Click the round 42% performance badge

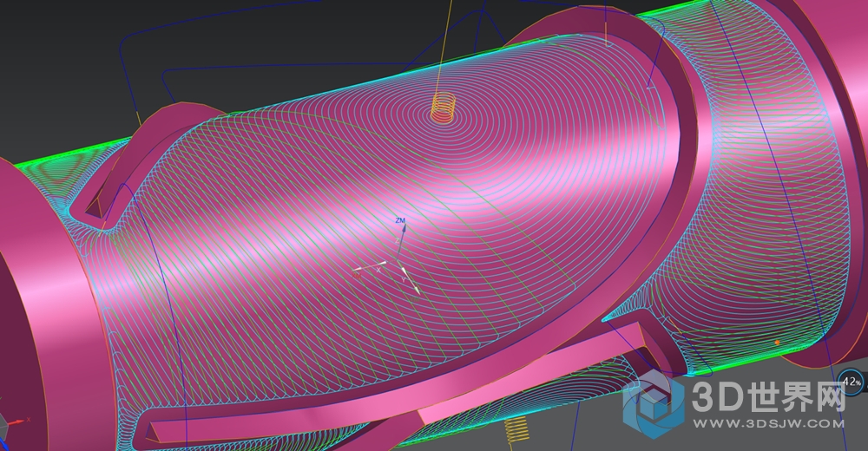(852, 382)
